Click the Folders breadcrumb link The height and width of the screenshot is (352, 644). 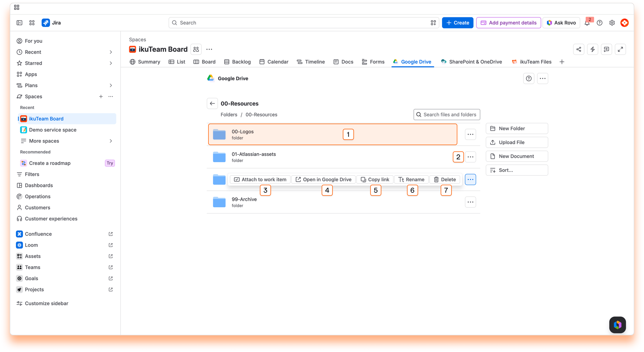pyautogui.click(x=229, y=115)
